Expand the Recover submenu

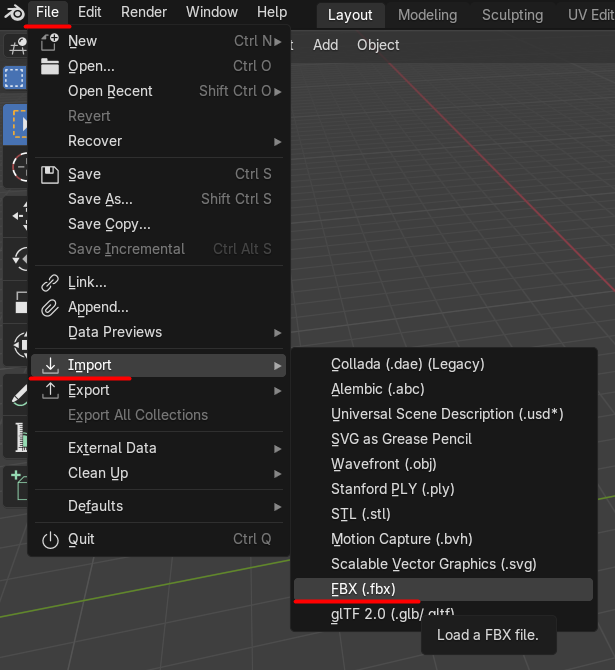click(x=278, y=142)
